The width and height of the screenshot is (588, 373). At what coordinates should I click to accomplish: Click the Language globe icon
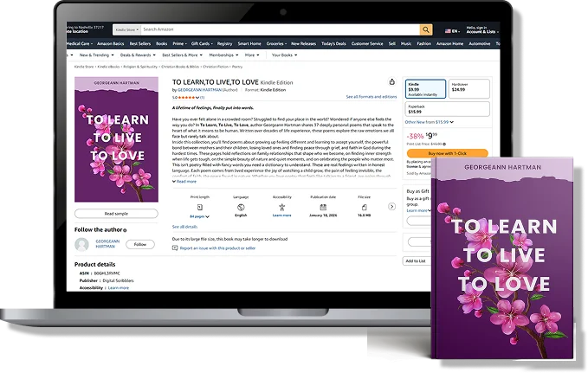click(x=241, y=208)
